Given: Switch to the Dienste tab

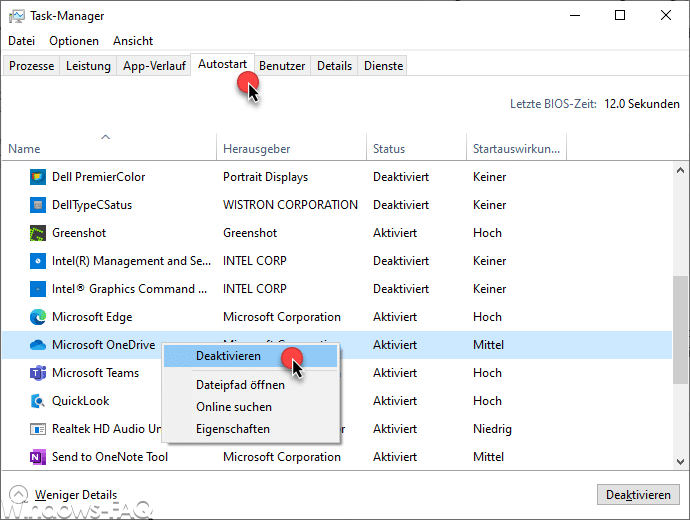Looking at the screenshot, I should coord(383,66).
